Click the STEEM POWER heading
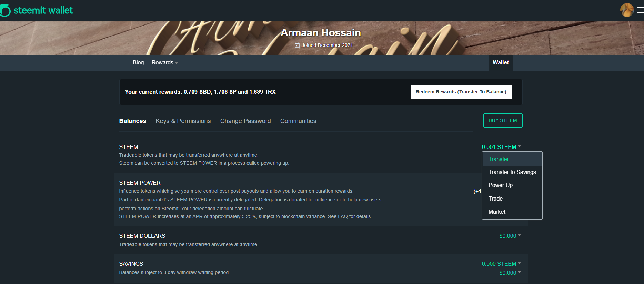 click(140, 183)
